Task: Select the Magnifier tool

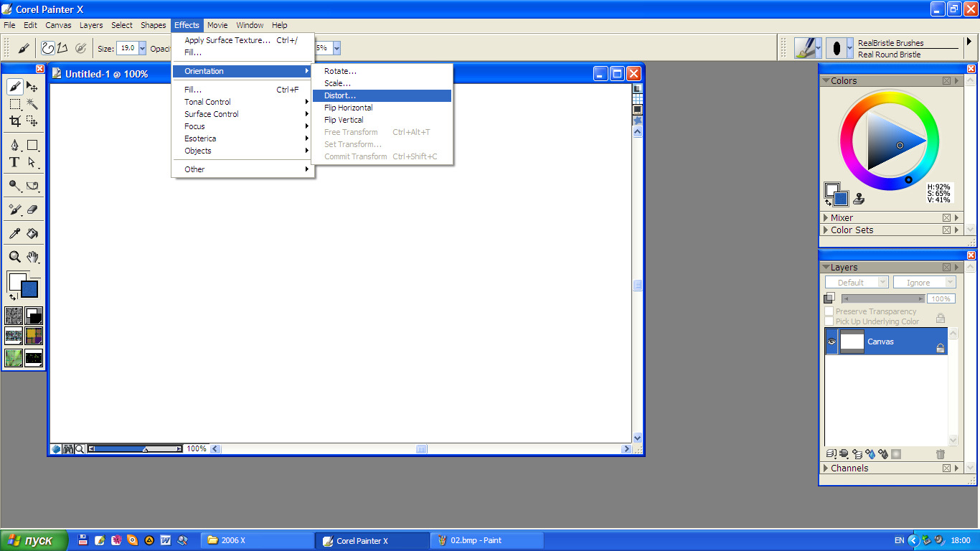Action: click(x=14, y=257)
